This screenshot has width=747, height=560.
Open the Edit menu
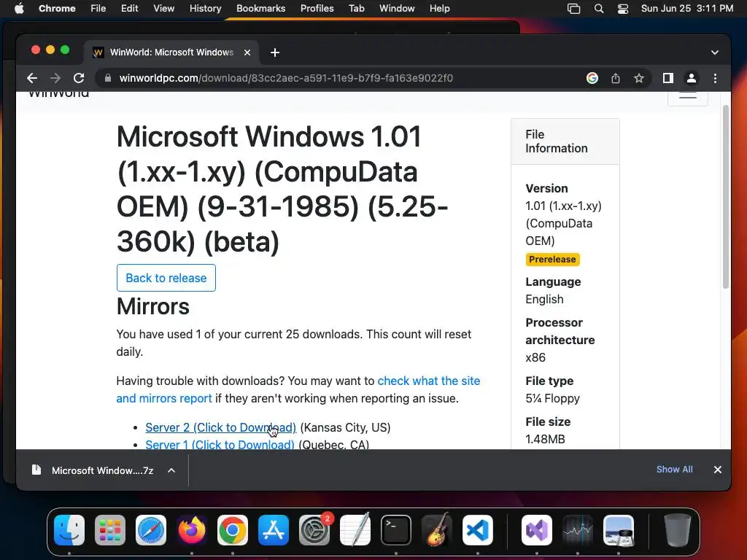click(130, 9)
